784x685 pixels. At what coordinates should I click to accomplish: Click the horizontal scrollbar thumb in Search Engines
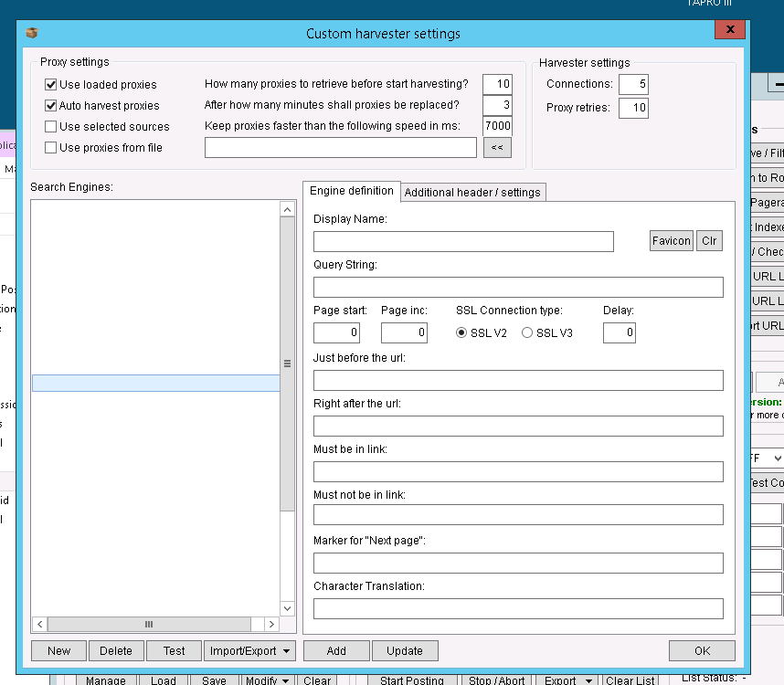pos(149,624)
